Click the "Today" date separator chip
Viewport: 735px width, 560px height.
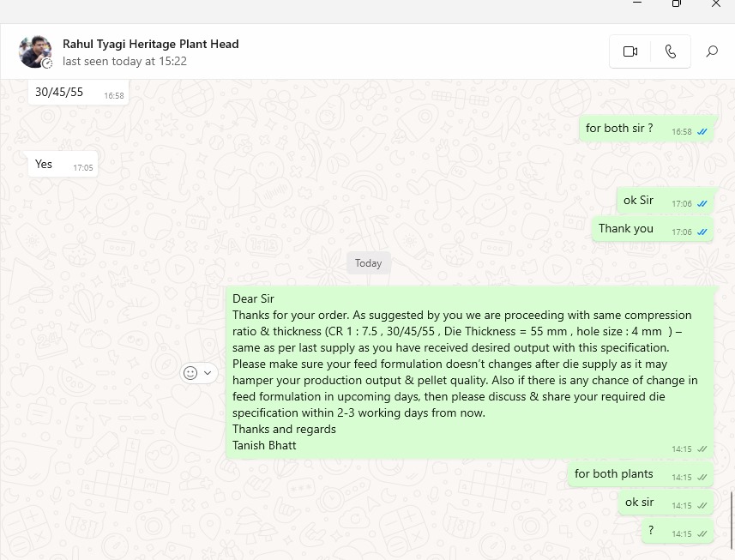click(x=369, y=263)
